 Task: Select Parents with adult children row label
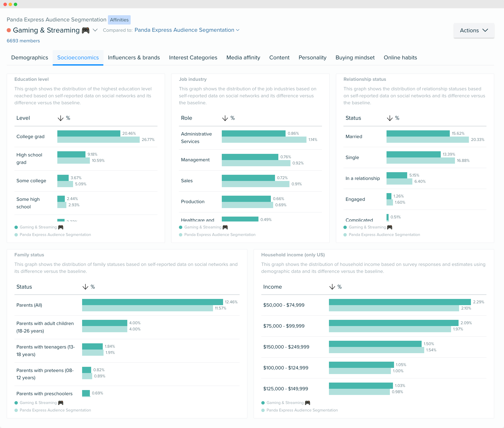(45, 327)
